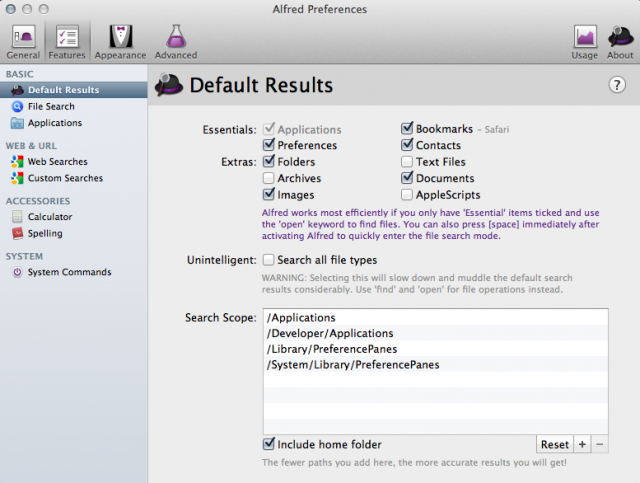Click the Reset button
The image size is (640, 483).
pyautogui.click(x=555, y=444)
